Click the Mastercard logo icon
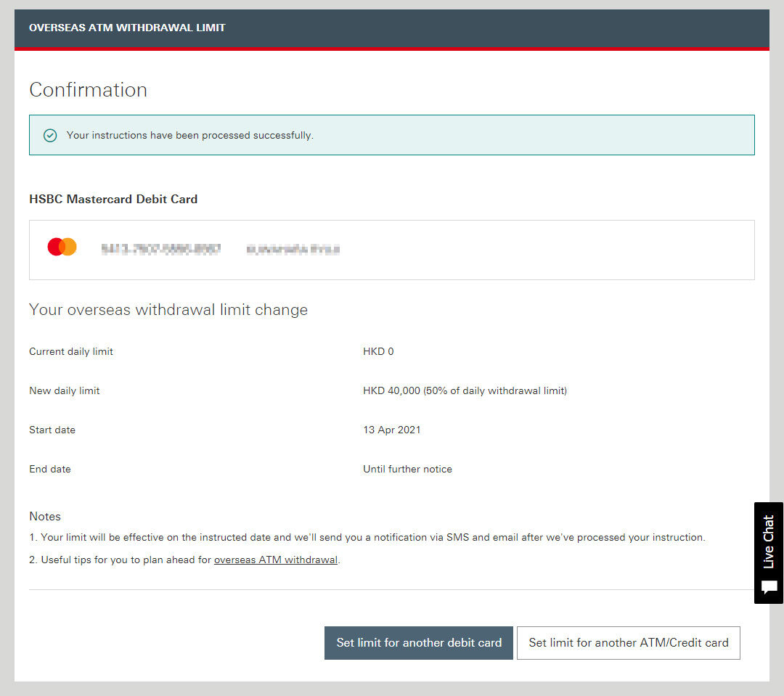 62,247
